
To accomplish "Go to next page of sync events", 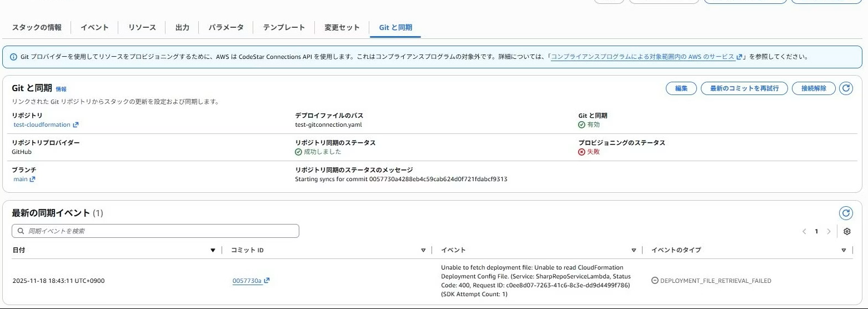I will coord(829,232).
